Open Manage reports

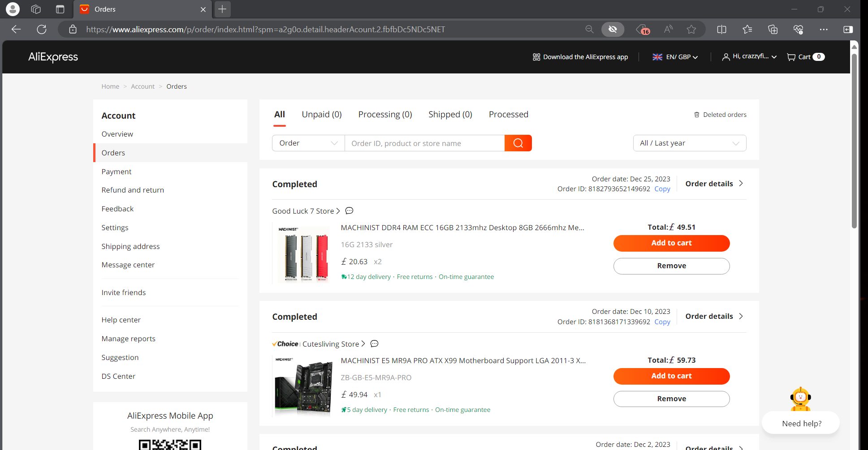pyautogui.click(x=128, y=339)
